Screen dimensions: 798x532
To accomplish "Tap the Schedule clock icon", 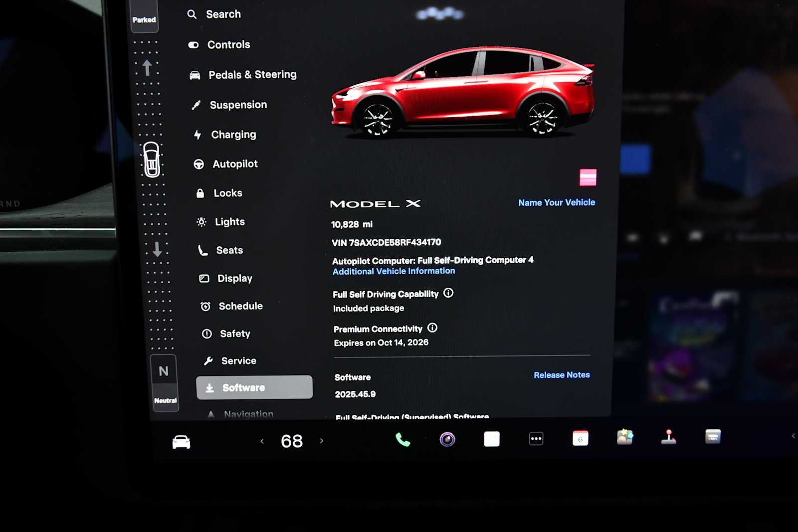I will point(205,307).
